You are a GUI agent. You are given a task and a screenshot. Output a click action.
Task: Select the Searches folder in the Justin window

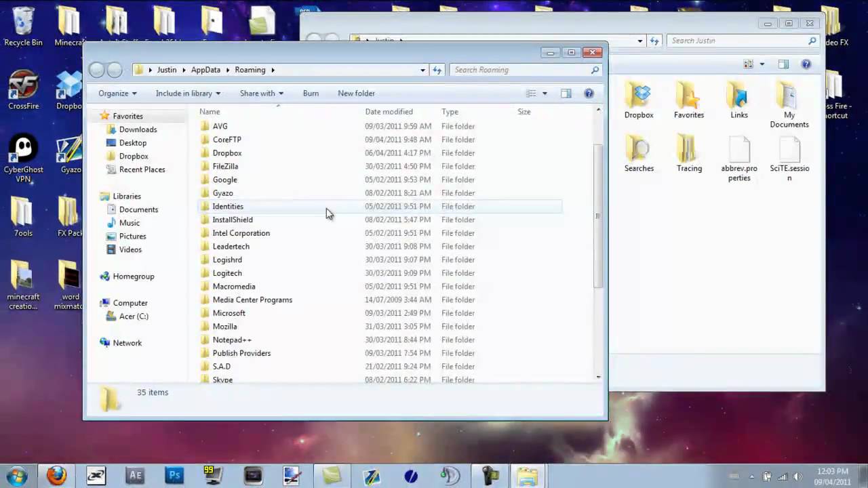tap(639, 154)
